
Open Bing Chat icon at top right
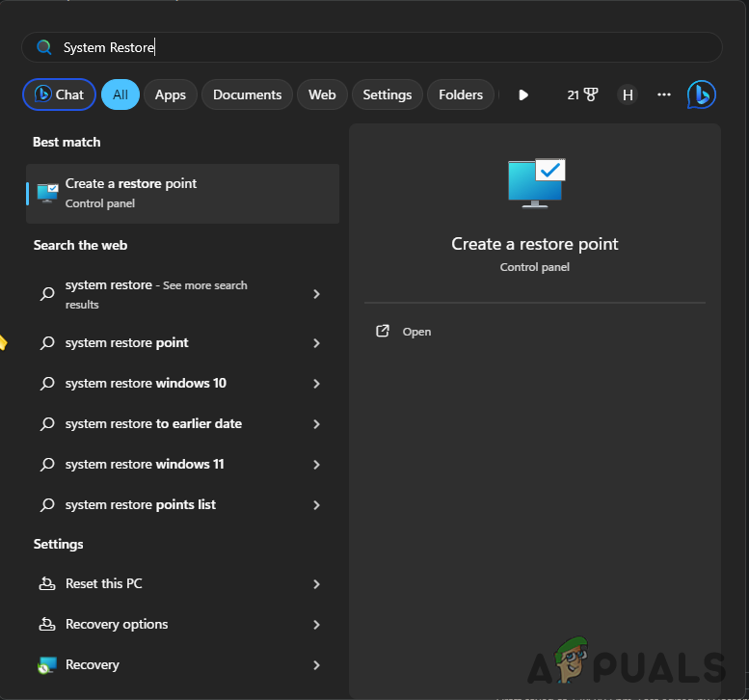701,94
